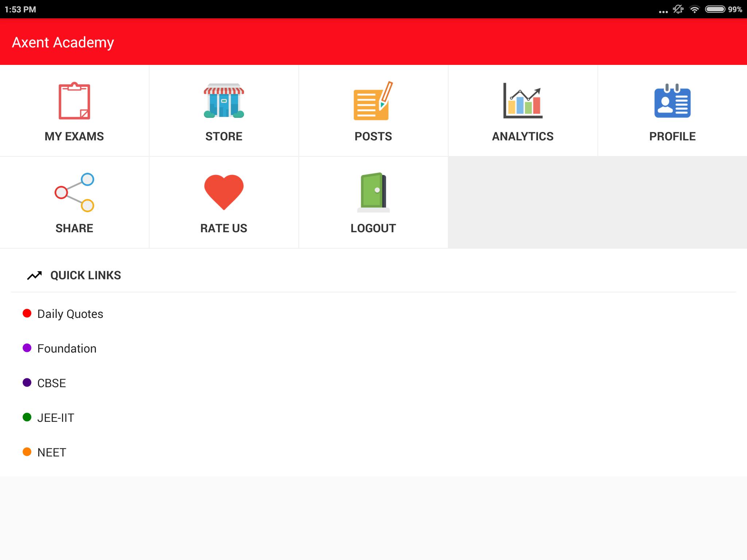Open the Posts notepad icon

click(373, 101)
